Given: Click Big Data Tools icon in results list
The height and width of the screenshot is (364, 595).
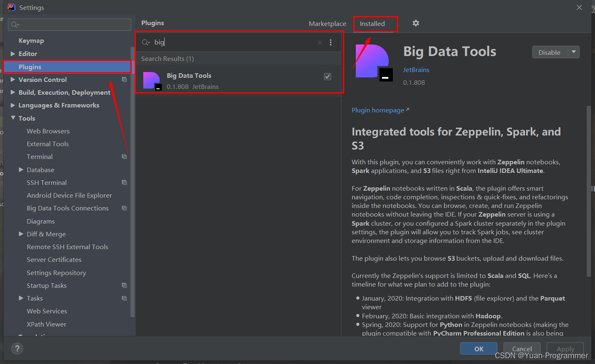Looking at the screenshot, I should point(152,81).
